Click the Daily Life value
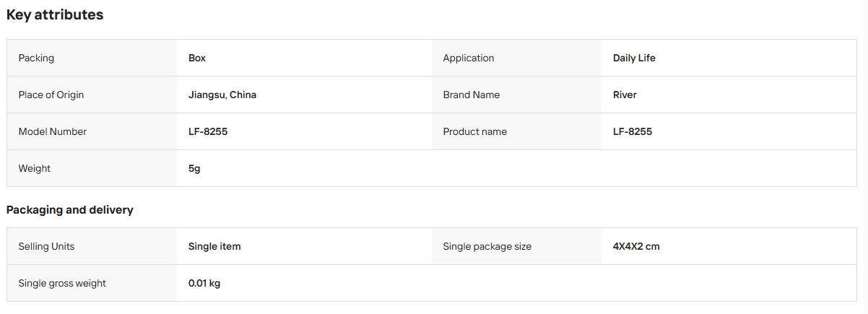 coord(634,58)
